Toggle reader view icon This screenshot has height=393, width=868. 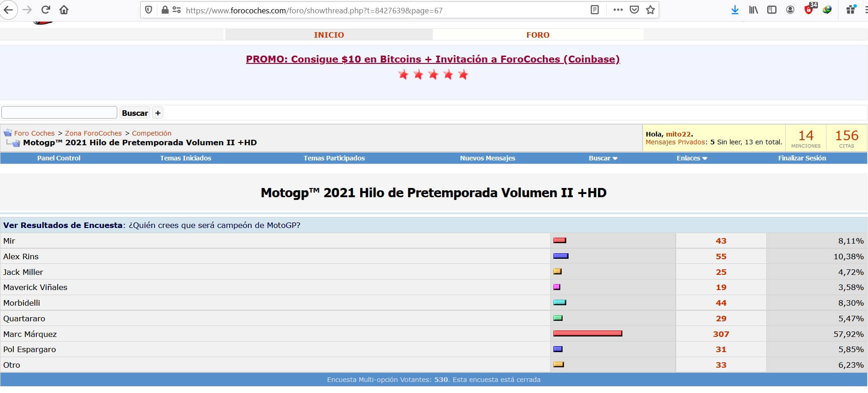tap(595, 10)
